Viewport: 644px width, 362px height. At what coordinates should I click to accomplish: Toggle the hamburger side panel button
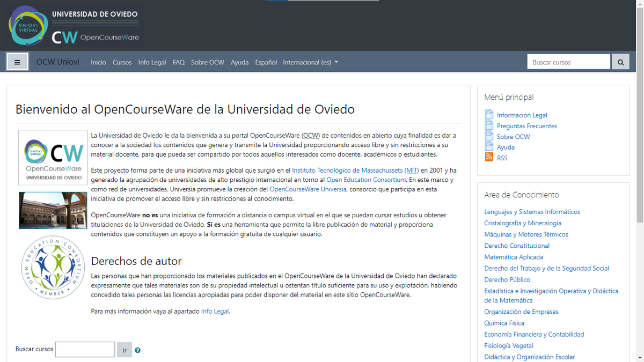[x=17, y=62]
